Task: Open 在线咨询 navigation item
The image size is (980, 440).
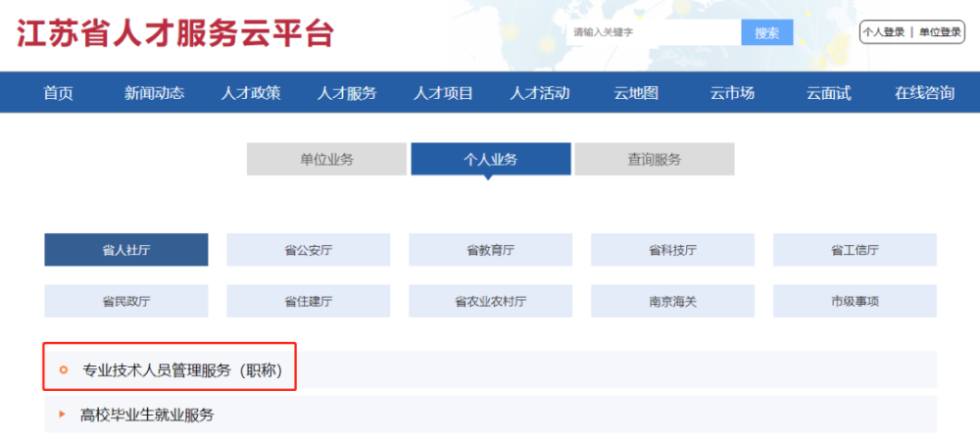Action: pos(924,93)
